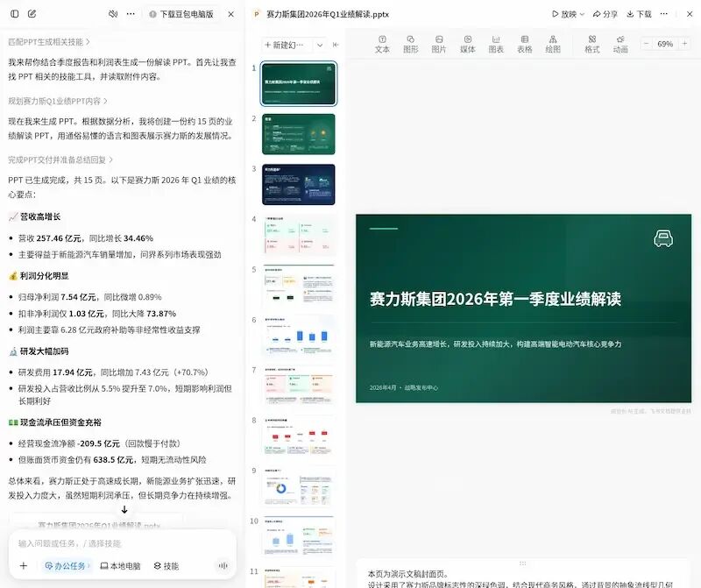Start slideshow with 放映 button

pyautogui.click(x=564, y=14)
